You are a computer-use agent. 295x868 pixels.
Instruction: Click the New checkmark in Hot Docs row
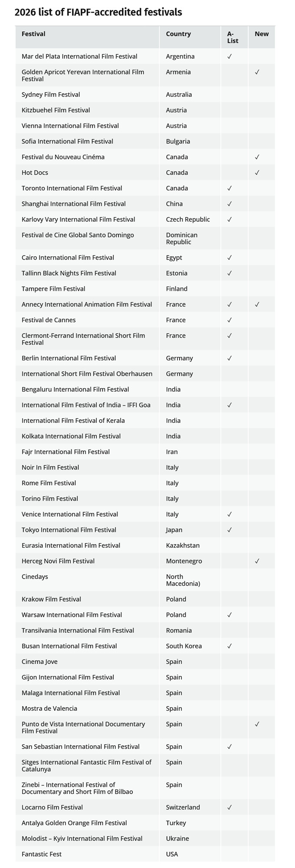click(257, 173)
